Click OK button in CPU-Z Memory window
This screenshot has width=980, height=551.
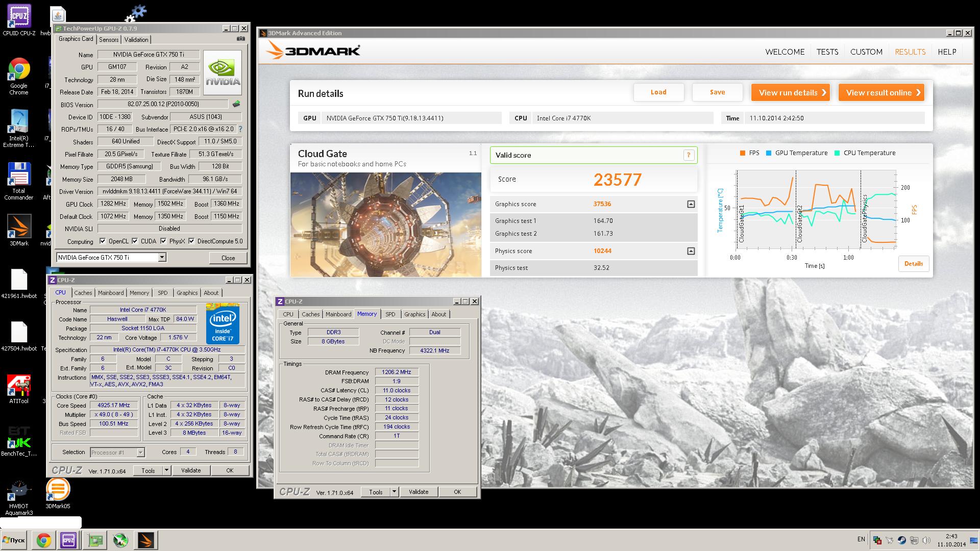point(457,492)
